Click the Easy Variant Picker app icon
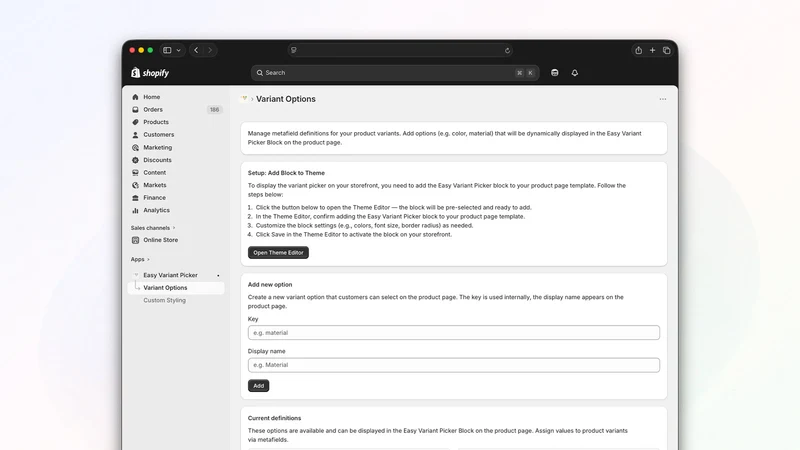800x450 pixels. (x=136, y=275)
